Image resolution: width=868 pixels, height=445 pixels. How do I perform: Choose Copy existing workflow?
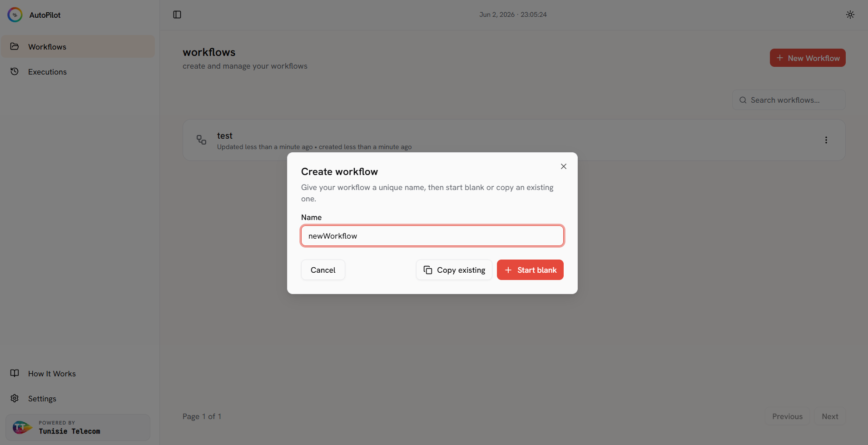click(x=454, y=270)
